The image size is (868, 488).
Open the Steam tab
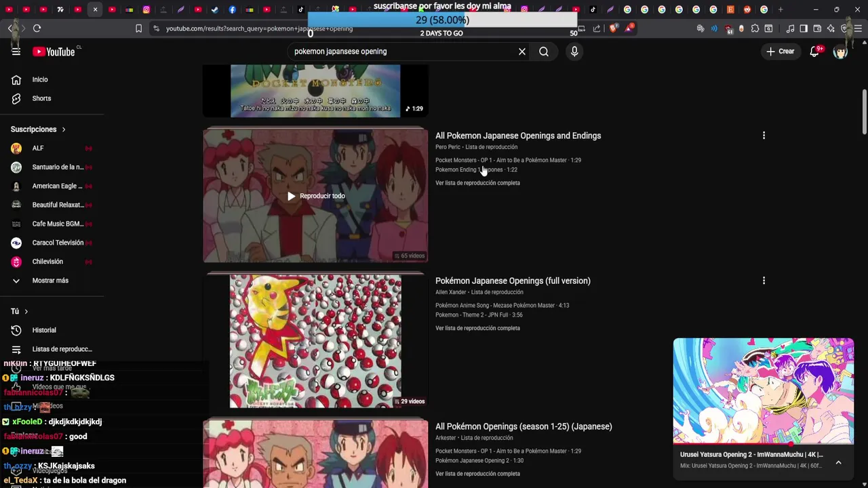[x=215, y=9]
